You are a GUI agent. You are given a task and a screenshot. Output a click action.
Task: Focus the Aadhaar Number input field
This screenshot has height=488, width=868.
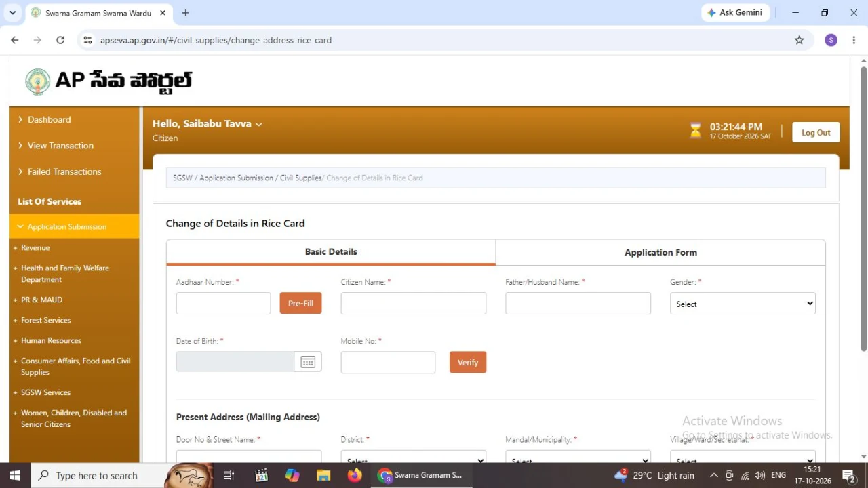(x=223, y=303)
